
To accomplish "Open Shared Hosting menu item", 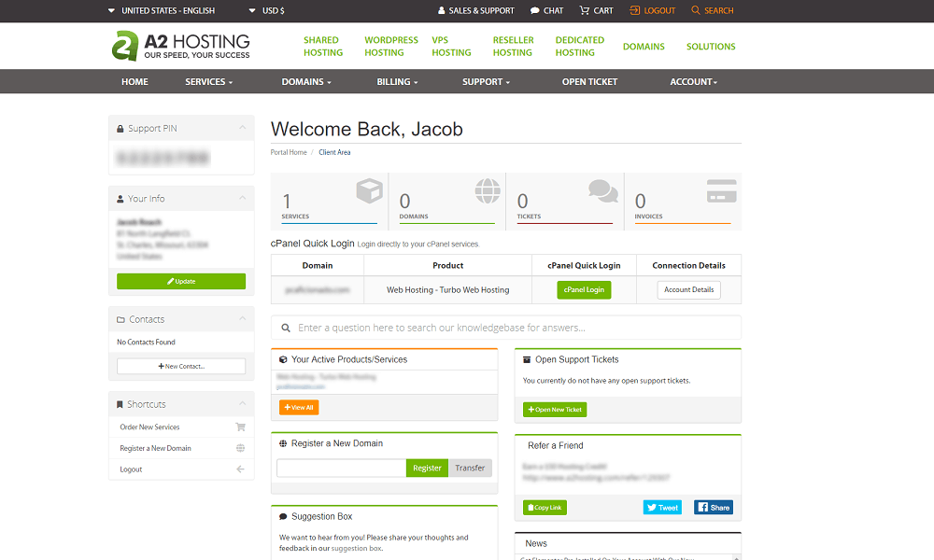I will click(323, 47).
